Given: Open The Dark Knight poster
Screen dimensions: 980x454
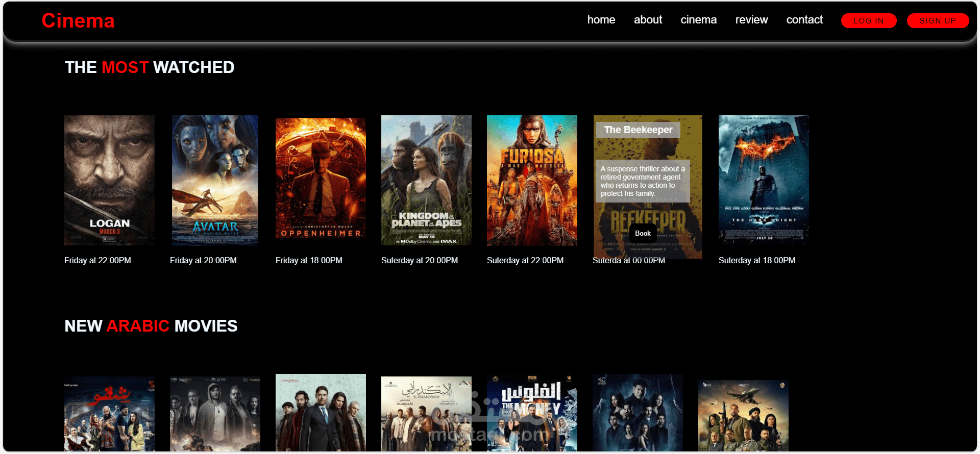Looking at the screenshot, I should coord(764,180).
